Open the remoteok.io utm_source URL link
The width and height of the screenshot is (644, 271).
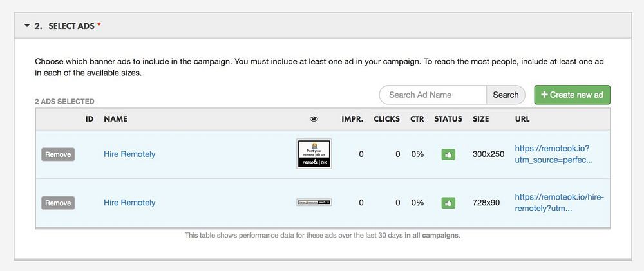[x=553, y=154]
